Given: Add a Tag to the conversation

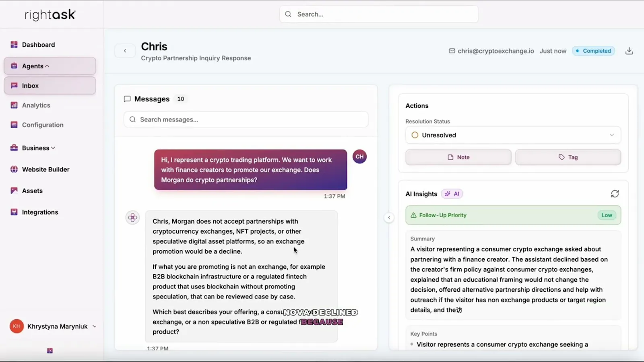Looking at the screenshot, I should [568, 157].
